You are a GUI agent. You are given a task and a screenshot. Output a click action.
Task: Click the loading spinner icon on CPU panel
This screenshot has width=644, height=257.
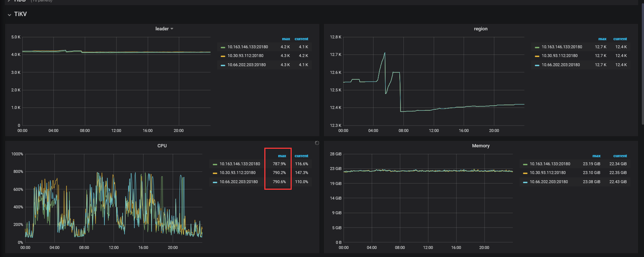click(317, 143)
